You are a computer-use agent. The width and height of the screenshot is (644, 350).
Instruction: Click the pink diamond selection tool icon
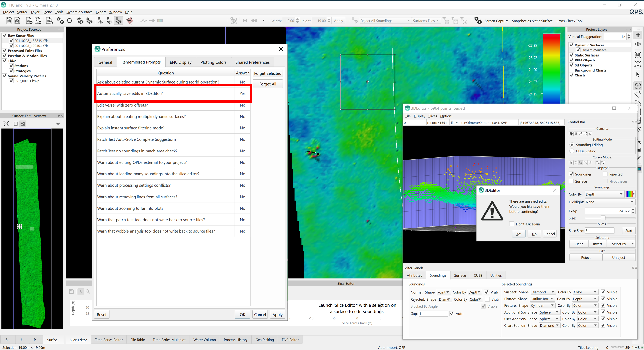(x=129, y=21)
